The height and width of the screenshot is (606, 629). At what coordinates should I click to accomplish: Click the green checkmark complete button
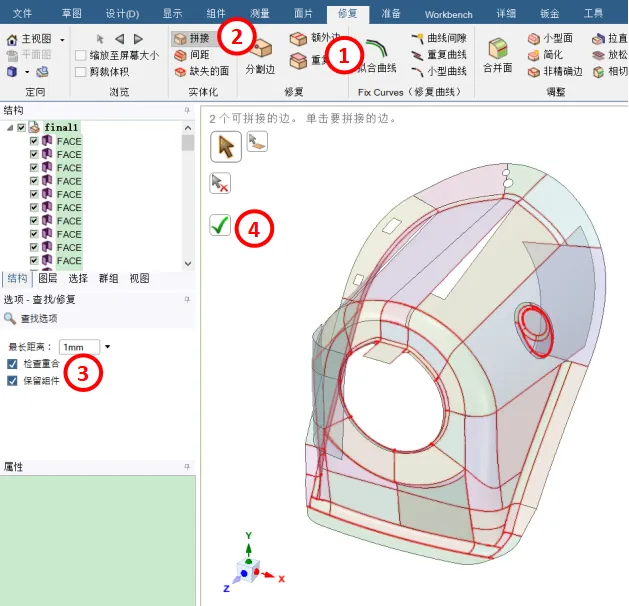tap(220, 226)
